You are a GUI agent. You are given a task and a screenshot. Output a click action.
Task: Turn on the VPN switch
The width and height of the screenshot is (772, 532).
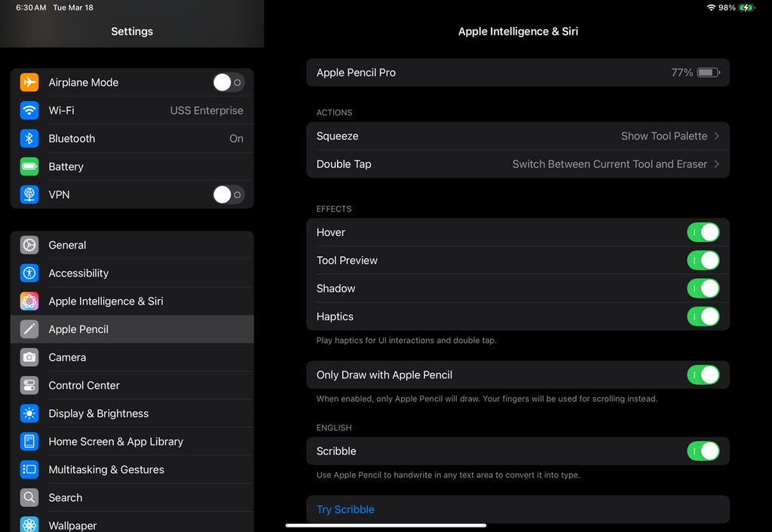pos(228,194)
